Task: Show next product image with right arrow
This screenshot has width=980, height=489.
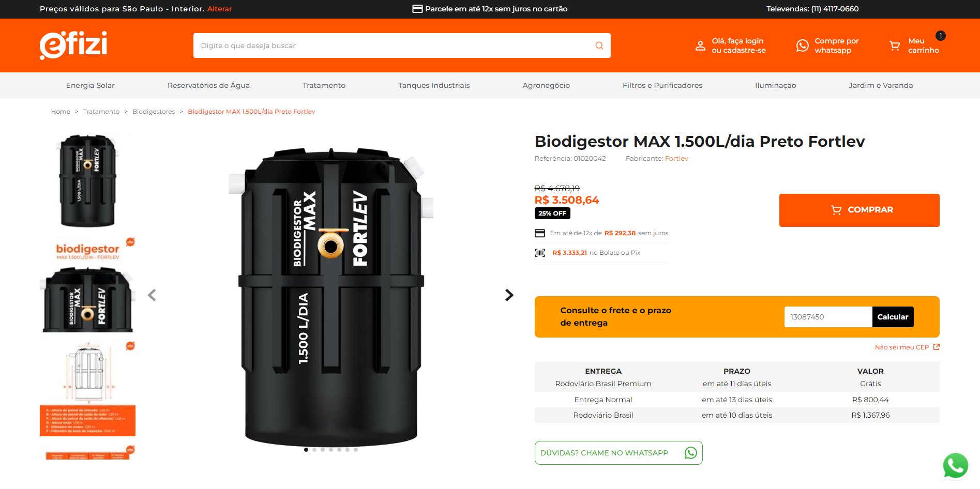Action: click(x=509, y=295)
